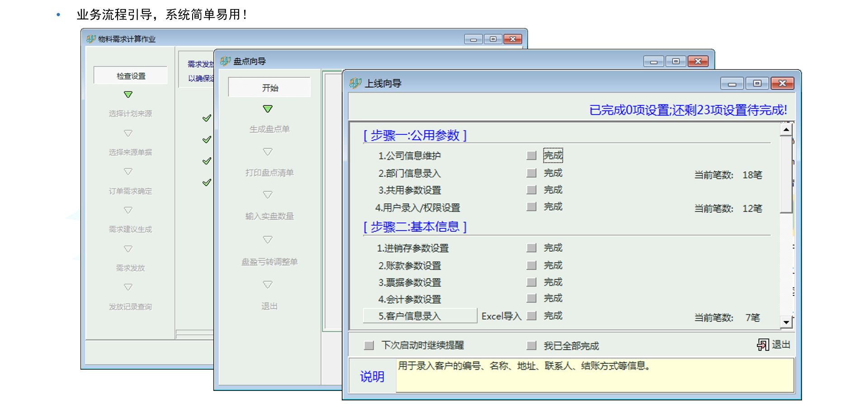Image resolution: width=868 pixels, height=404 pixels.
Task: Minimize the 盘点向导 window
Action: (654, 61)
